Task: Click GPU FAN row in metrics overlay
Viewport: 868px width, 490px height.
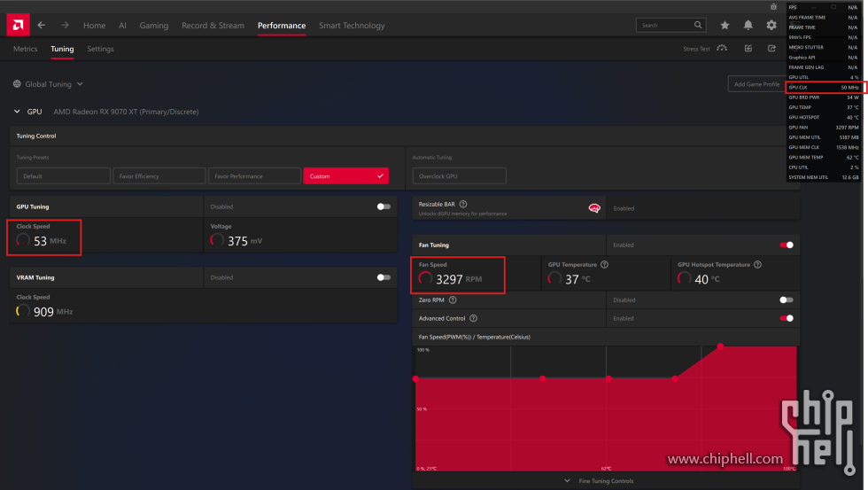Action: coord(824,128)
